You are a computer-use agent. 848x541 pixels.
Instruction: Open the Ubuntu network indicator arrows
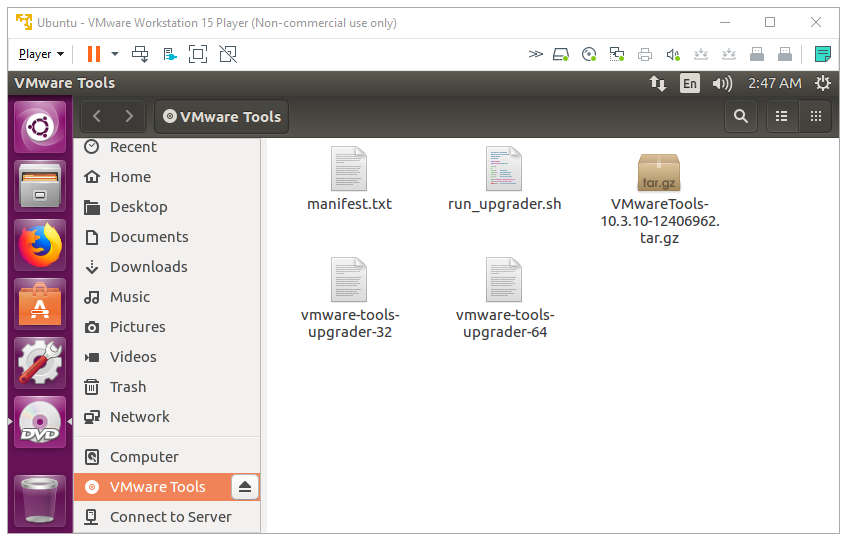658,83
